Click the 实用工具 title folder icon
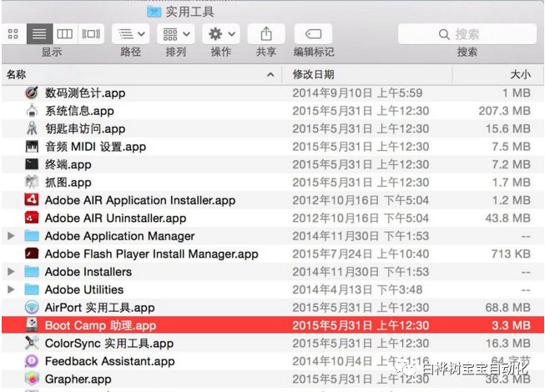This screenshot has width=545, height=392. click(154, 13)
